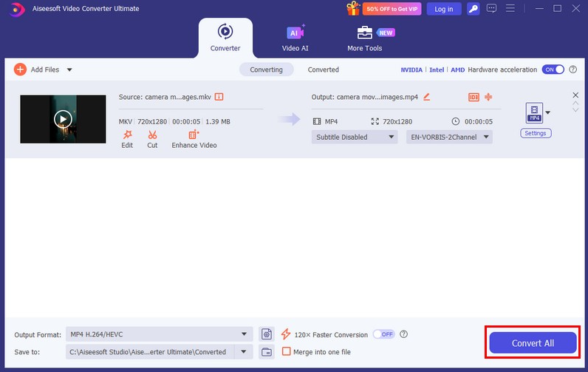
Task: Open the output folder icon
Action: point(267,352)
